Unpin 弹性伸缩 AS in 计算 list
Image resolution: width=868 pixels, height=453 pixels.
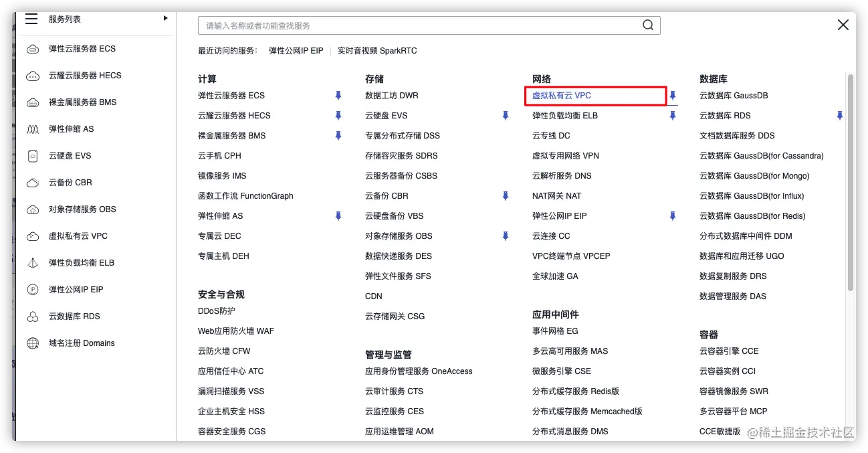[x=338, y=216]
